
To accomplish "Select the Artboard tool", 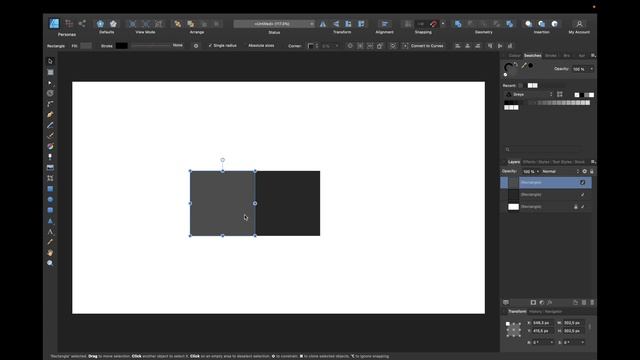I will click(x=51, y=72).
